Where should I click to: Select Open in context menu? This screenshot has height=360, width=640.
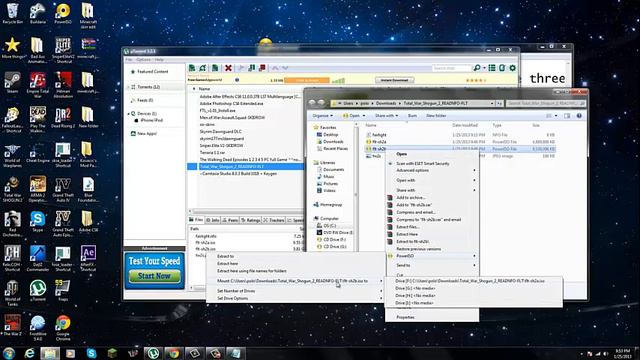432,154
